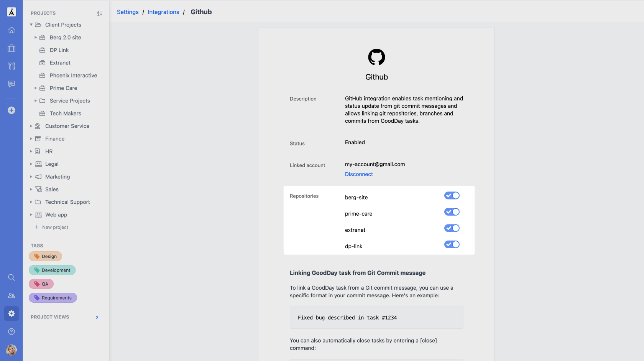Image resolution: width=644 pixels, height=361 pixels.
Task: Click the sort projects icon
Action: [100, 13]
